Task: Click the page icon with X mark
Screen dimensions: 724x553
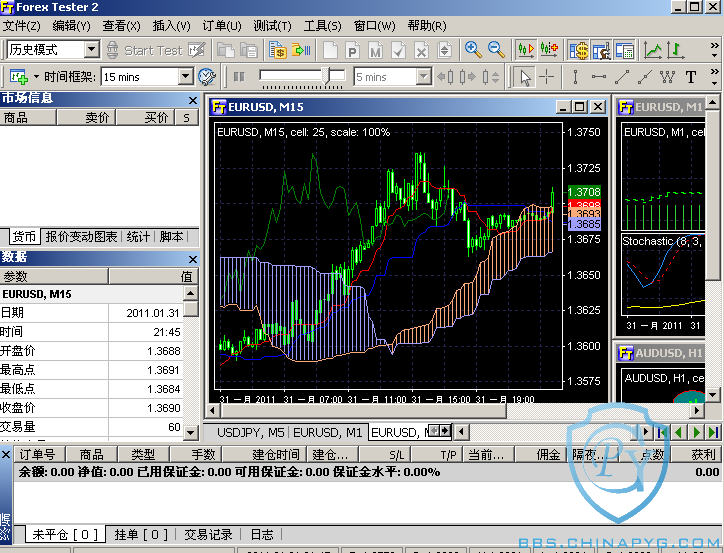Action: click(x=421, y=50)
